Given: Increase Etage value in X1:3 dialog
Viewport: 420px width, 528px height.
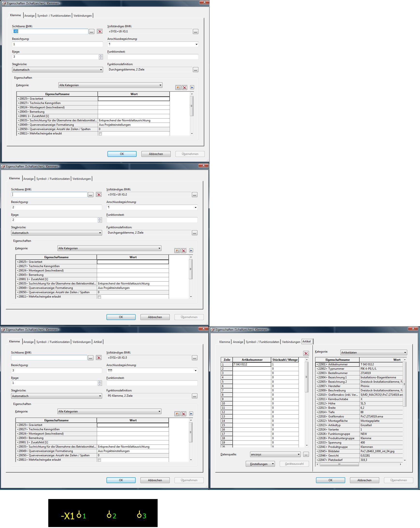Looking at the screenshot, I should [100, 382].
